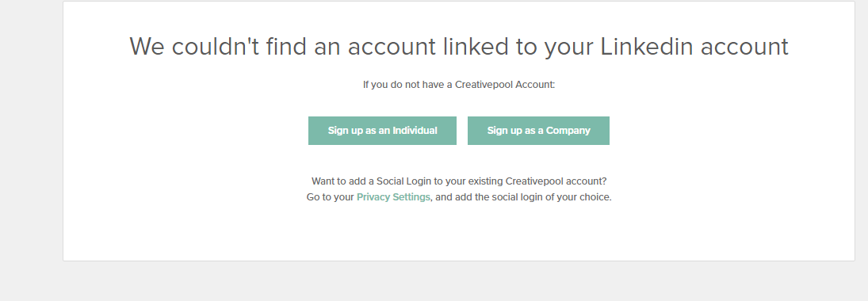Click the 'add the social login of your choice' text
The image size is (868, 301).
(524, 197)
